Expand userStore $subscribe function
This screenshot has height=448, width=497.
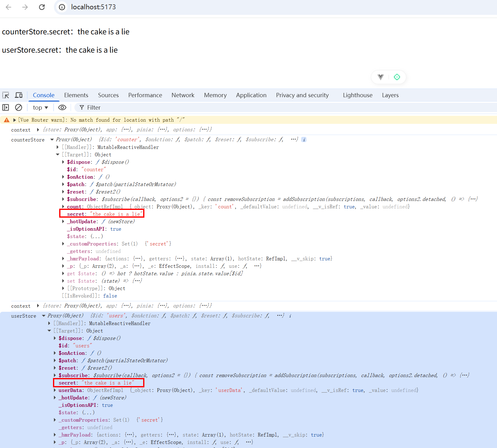55,375
